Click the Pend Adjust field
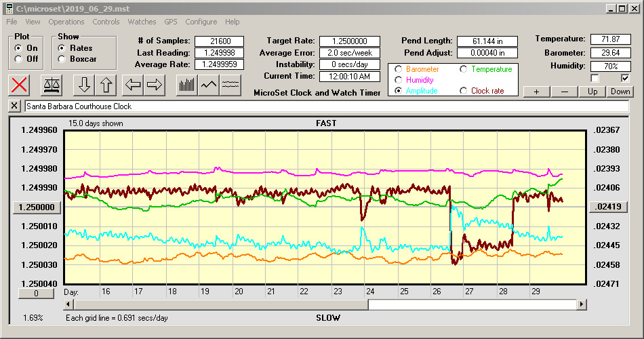Image resolution: width=644 pixels, height=339 pixels. (487, 53)
